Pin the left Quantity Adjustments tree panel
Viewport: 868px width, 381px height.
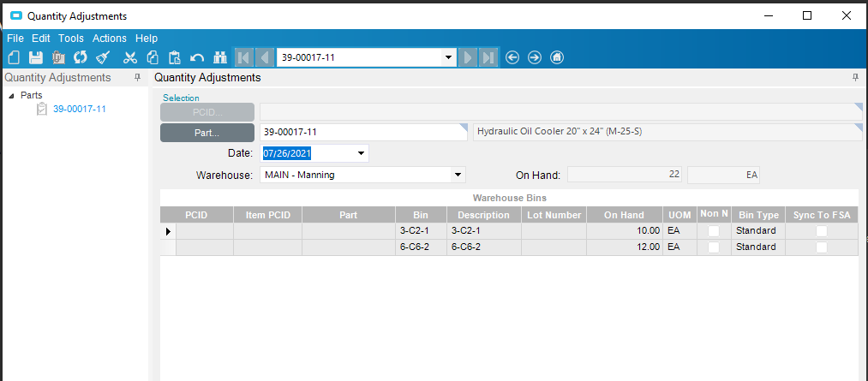[x=138, y=78]
